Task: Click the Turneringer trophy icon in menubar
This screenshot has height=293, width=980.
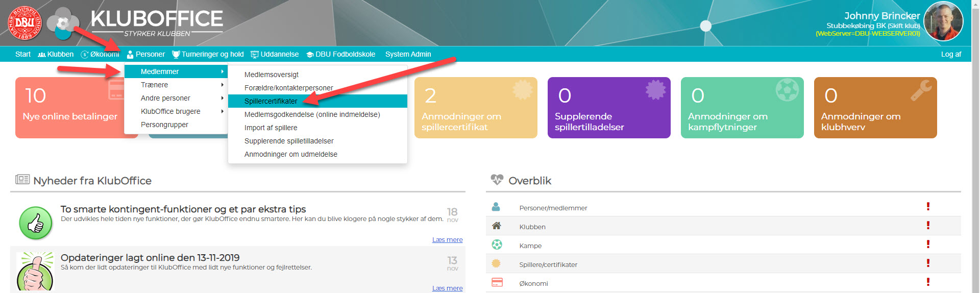Action: point(176,55)
